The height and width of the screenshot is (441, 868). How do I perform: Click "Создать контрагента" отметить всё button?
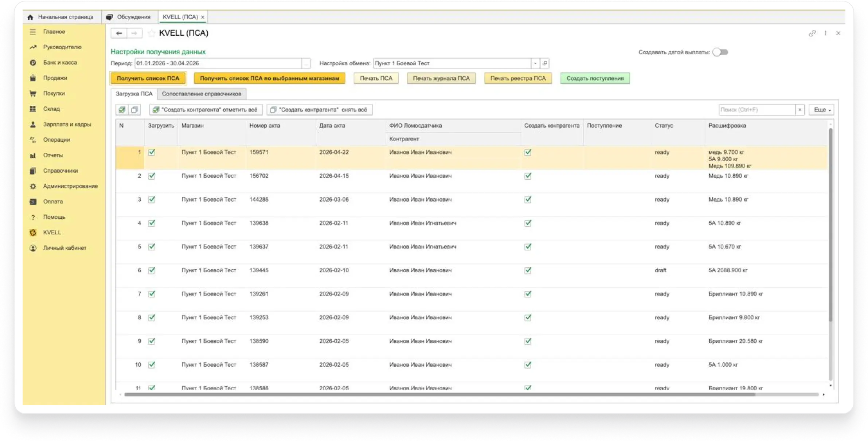pos(206,110)
